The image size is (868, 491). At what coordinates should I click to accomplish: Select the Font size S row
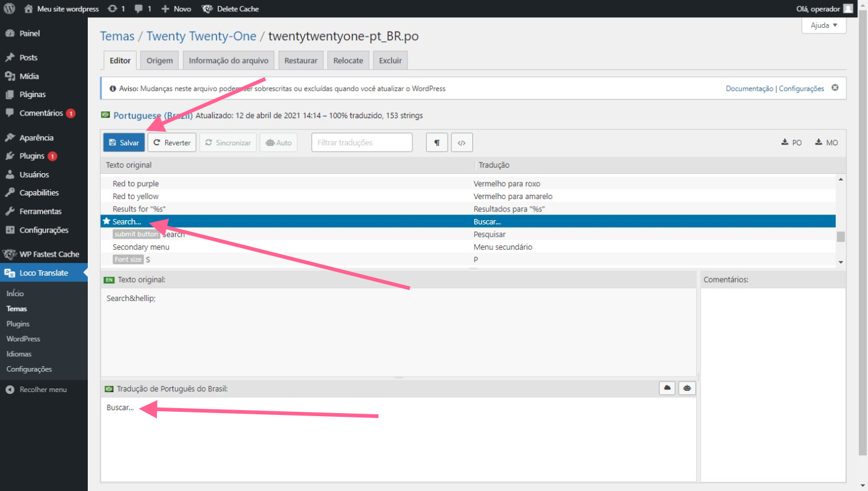[468, 260]
